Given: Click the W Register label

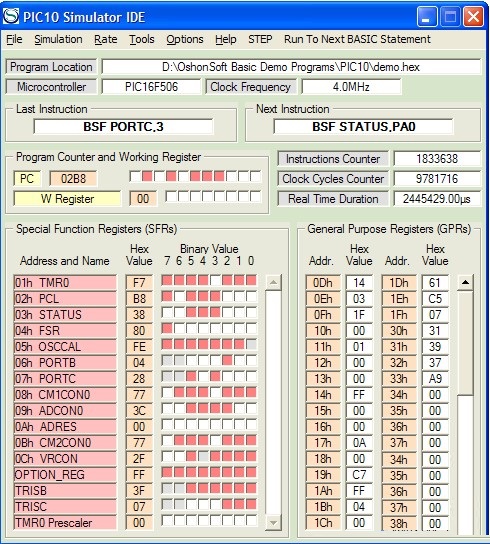Looking at the screenshot, I should (x=67, y=199).
